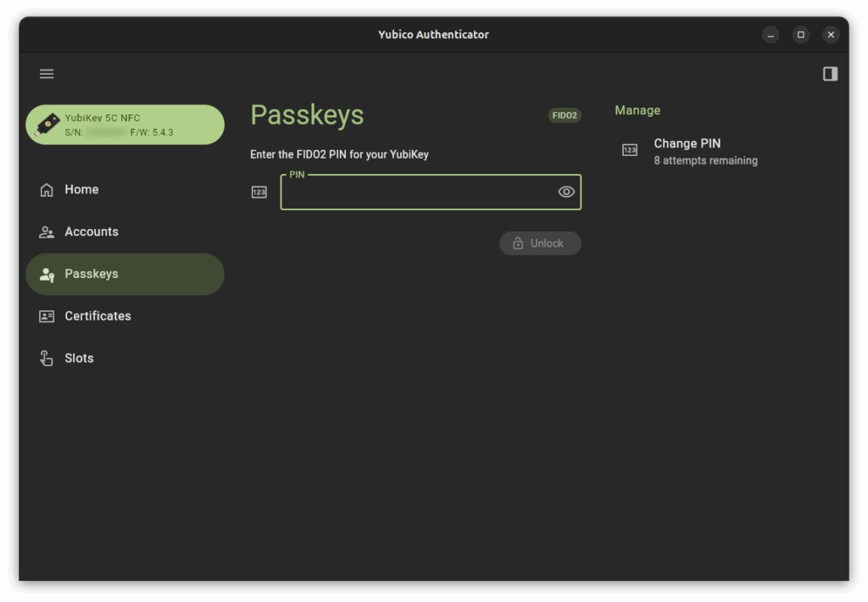Close the Yubico Authenticator window

[831, 35]
